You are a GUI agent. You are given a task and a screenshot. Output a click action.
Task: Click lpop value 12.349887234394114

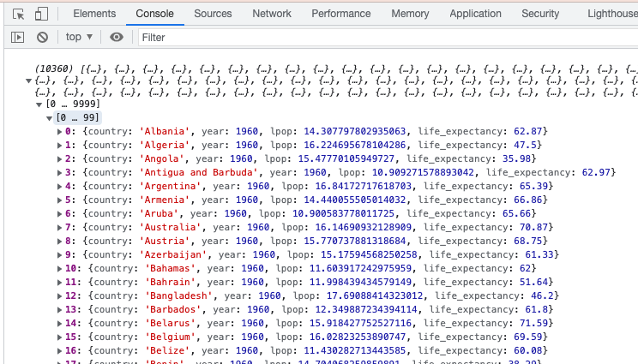[x=366, y=309]
